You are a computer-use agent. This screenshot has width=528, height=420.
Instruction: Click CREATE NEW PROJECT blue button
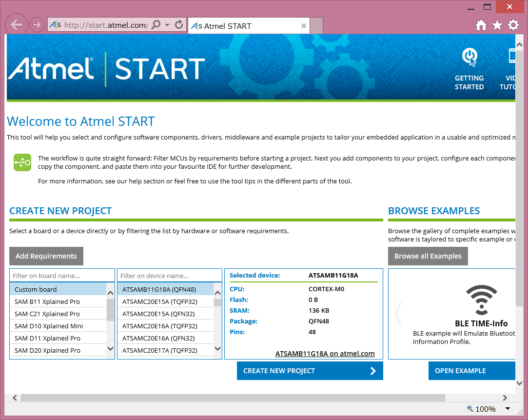pyautogui.click(x=310, y=371)
